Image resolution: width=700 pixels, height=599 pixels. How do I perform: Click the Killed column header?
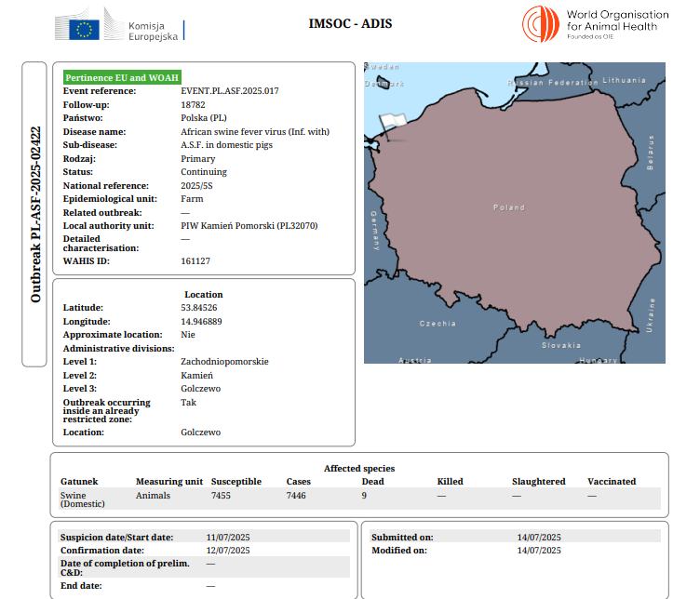click(x=450, y=481)
